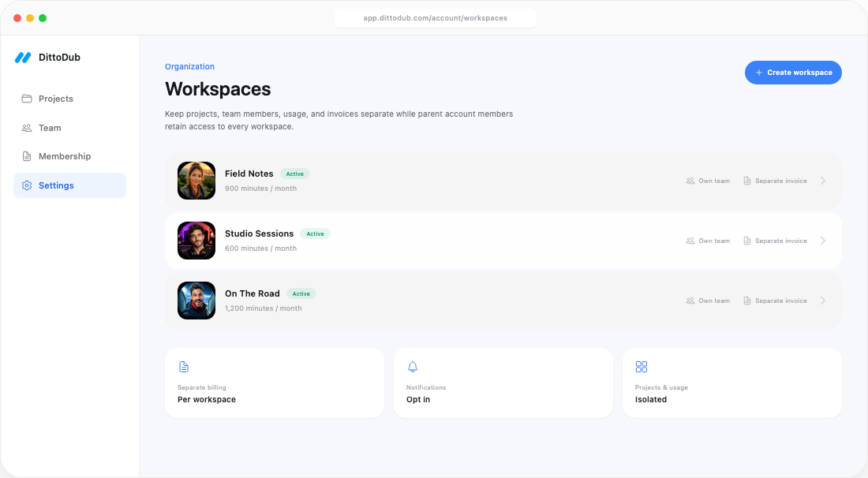
Task: Click the '600 minutes / month' text
Action: (x=260, y=248)
